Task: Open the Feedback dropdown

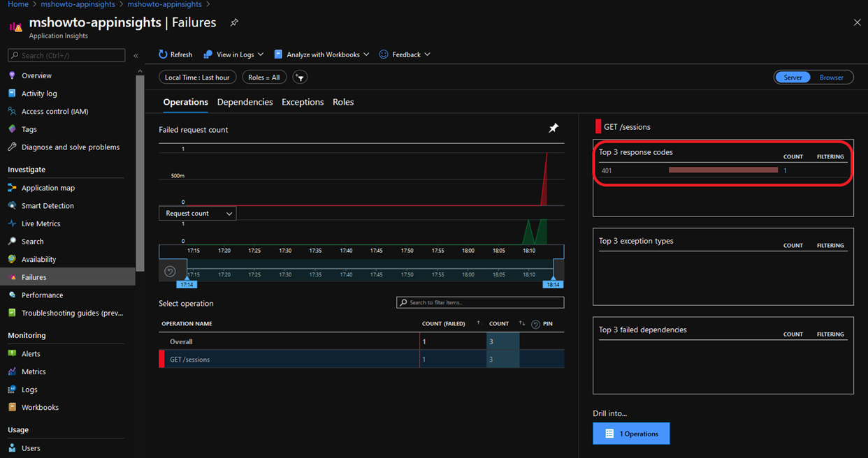Action: coord(405,54)
